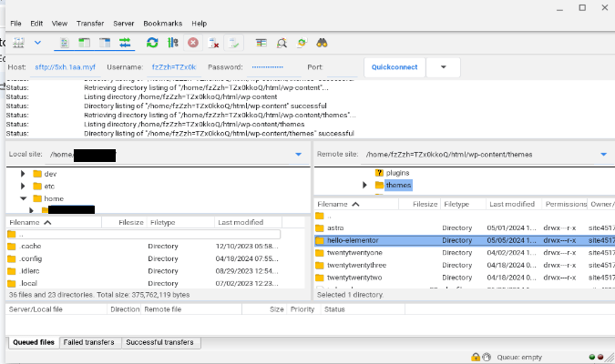
Task: Open the View menu
Action: coord(59,24)
